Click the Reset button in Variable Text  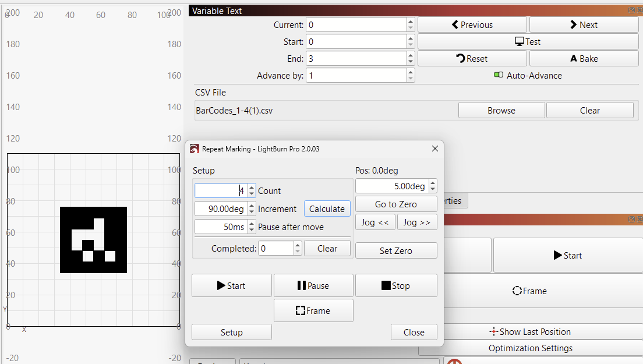472,58
